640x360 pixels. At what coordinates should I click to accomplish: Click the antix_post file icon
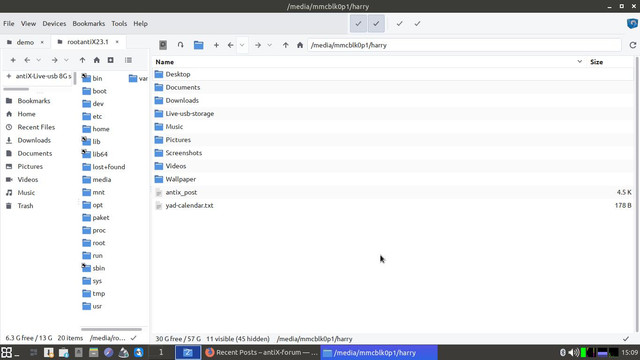coord(159,193)
